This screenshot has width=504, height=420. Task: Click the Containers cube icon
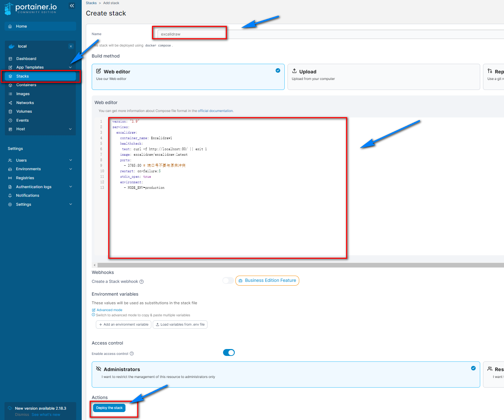click(10, 85)
